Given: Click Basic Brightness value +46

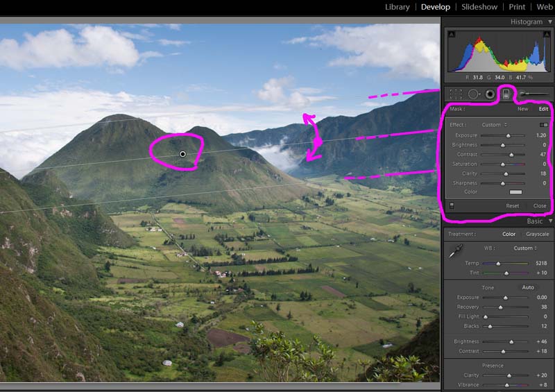Looking at the screenshot, I should (x=542, y=342).
